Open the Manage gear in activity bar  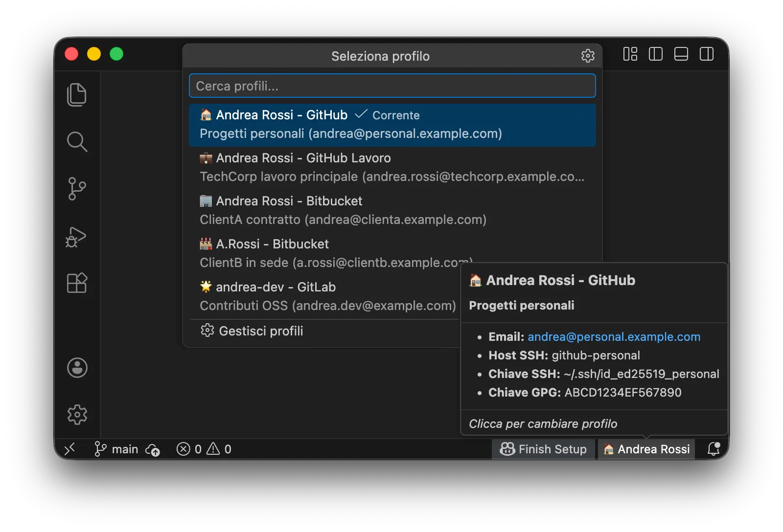tap(77, 415)
